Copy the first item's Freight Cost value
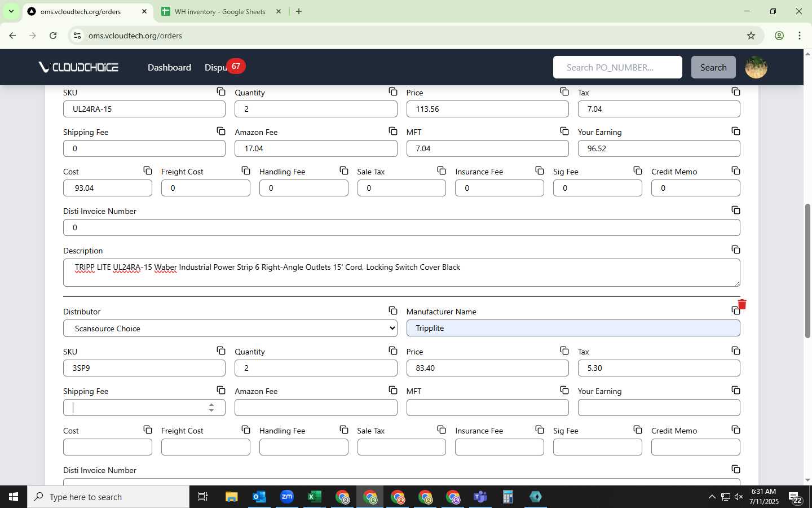The height and width of the screenshot is (508, 812). (246, 170)
